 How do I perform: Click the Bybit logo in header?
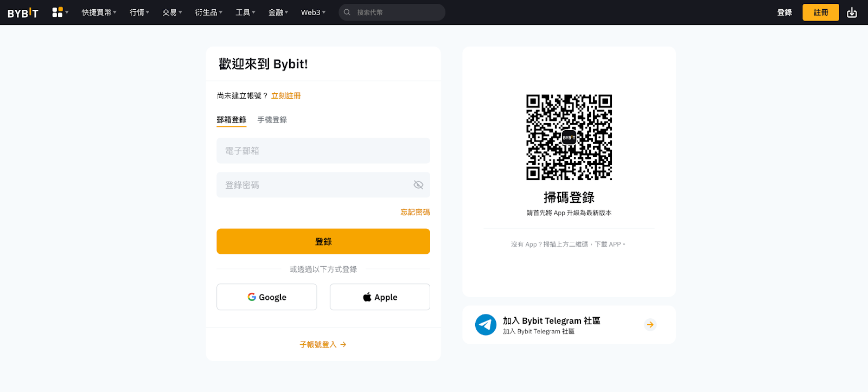pyautogui.click(x=23, y=12)
